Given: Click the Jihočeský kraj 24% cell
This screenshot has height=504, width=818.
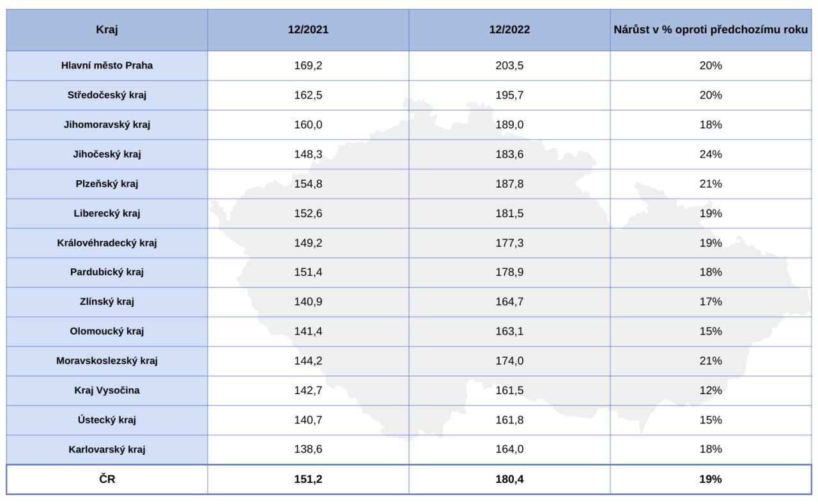Looking at the screenshot, I should pos(711,154).
